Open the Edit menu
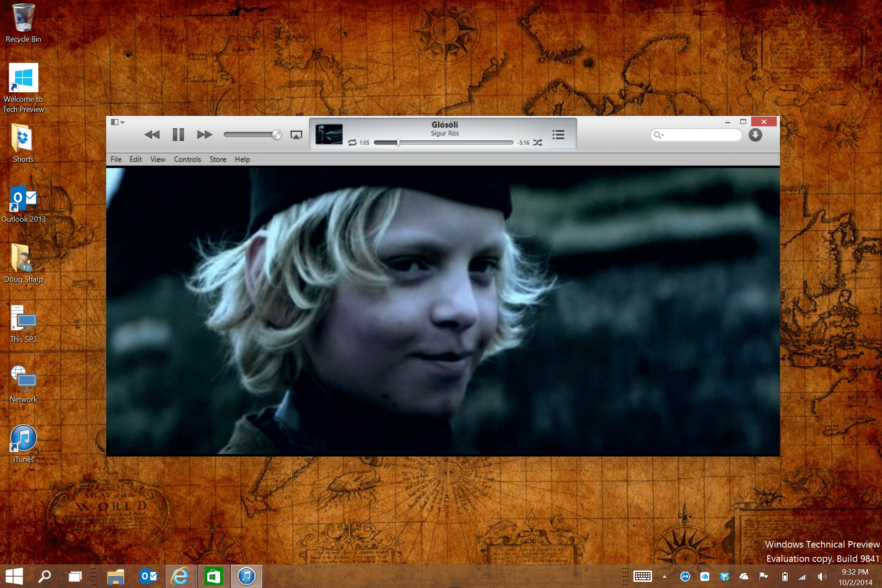This screenshot has width=882, height=588. pos(136,159)
